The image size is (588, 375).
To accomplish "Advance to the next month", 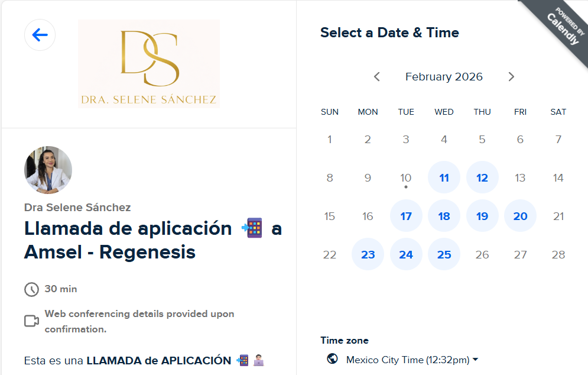I will pos(511,77).
